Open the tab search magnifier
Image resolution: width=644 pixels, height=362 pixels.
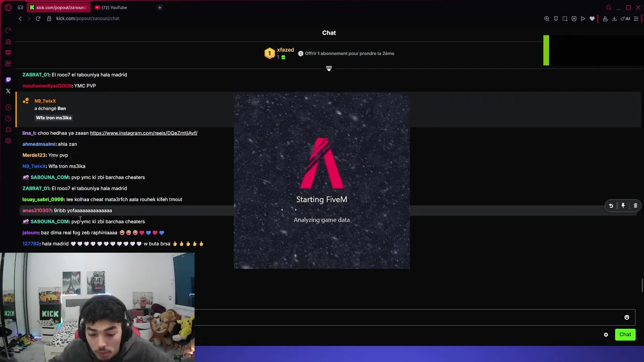click(609, 8)
